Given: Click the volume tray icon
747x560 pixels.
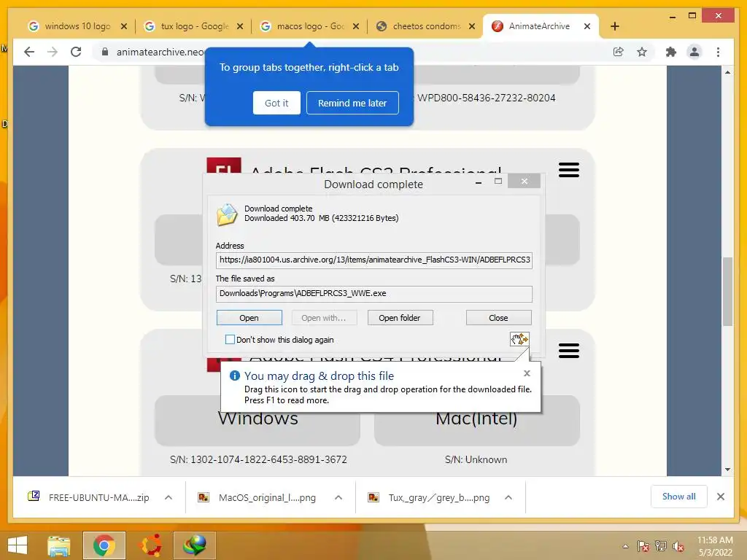Looking at the screenshot, I should [x=678, y=546].
